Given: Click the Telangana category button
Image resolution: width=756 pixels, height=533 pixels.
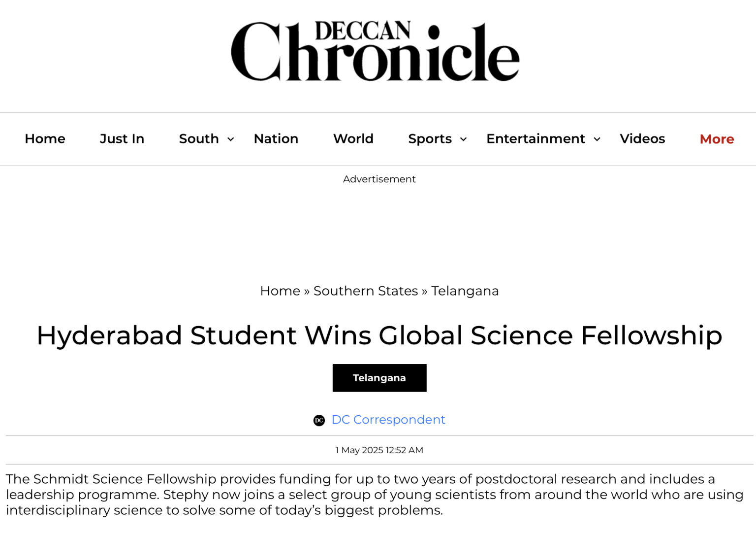Looking at the screenshot, I should (x=379, y=378).
